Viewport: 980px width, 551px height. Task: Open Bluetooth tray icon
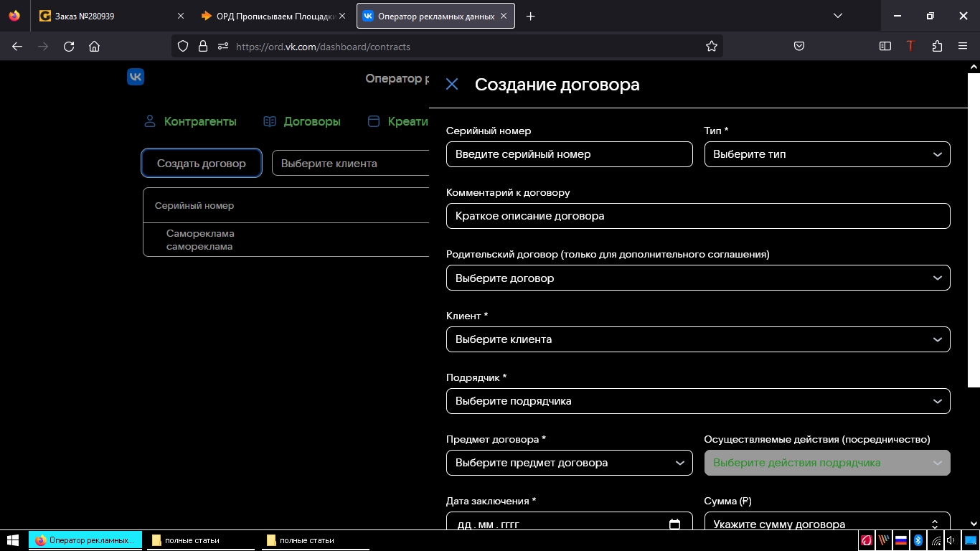click(918, 540)
